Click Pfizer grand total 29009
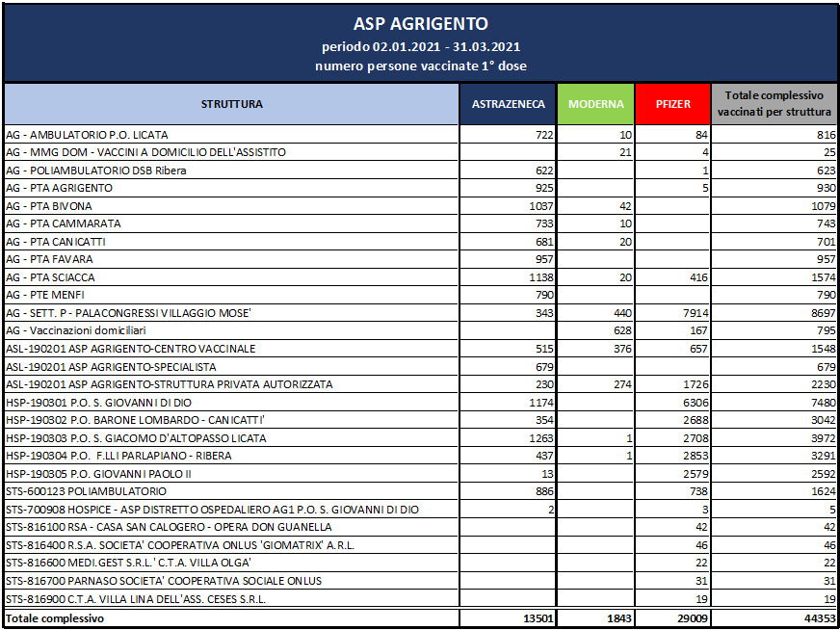The image size is (840, 630). 695,618
